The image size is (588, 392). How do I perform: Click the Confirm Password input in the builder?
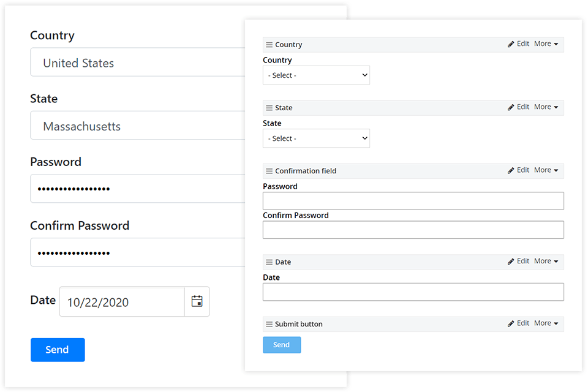413,230
